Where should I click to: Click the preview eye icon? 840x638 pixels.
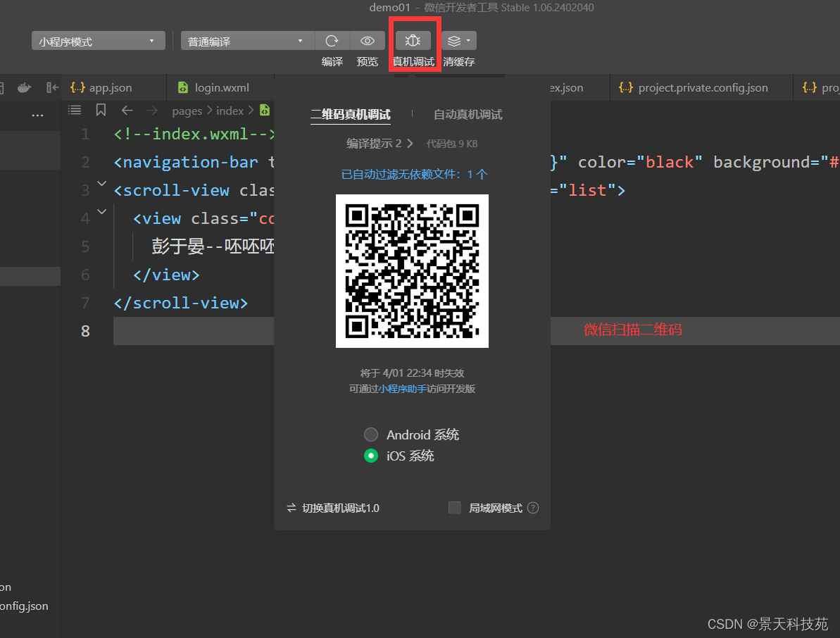(x=367, y=41)
